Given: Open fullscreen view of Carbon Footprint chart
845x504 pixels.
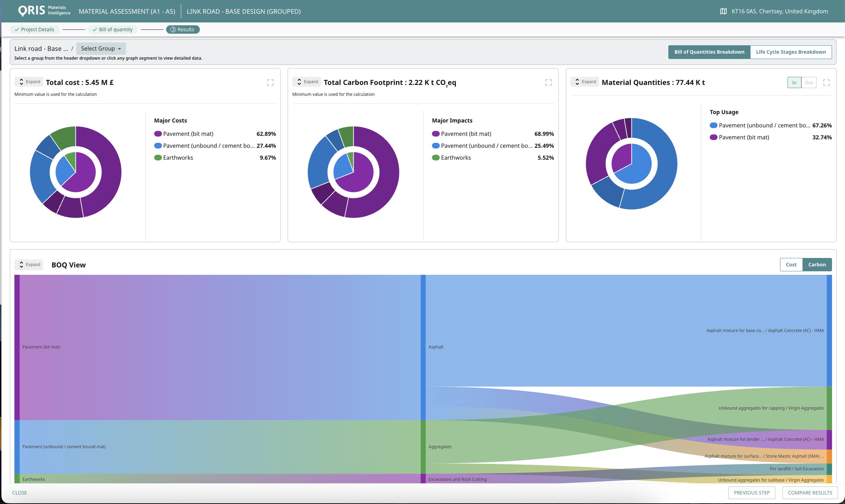Looking at the screenshot, I should 548,82.
